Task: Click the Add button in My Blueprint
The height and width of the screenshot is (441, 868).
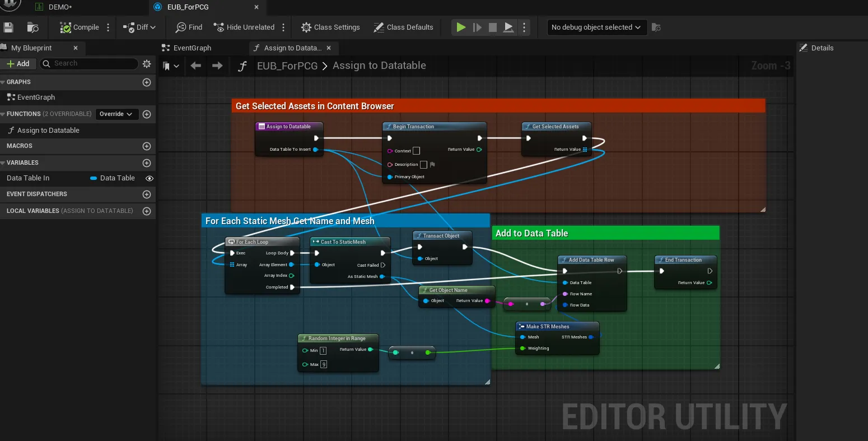Action: coord(18,63)
